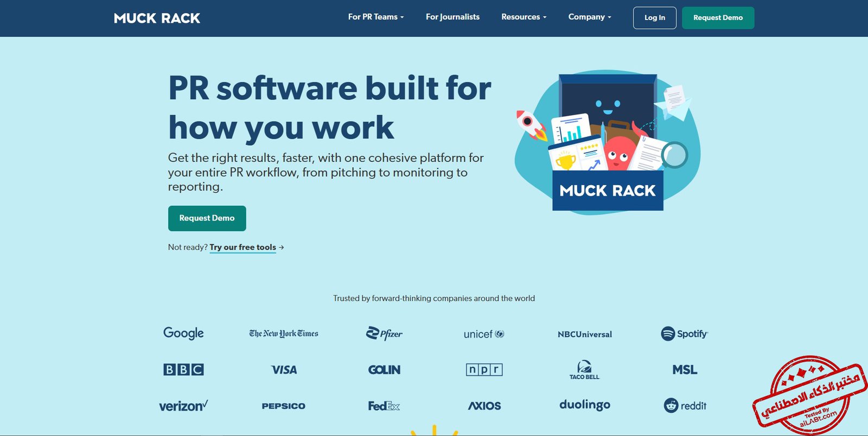Click the Spotify logo
Viewport: 868px width, 436px height.
pyautogui.click(x=685, y=334)
